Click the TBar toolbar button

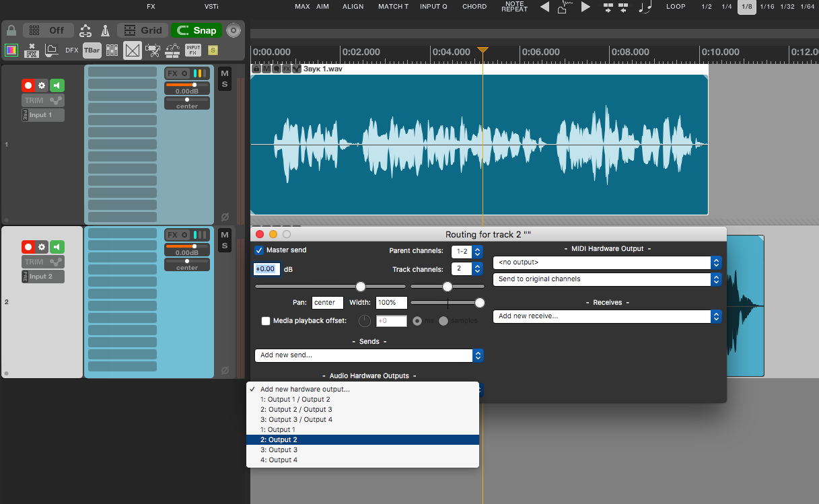92,50
